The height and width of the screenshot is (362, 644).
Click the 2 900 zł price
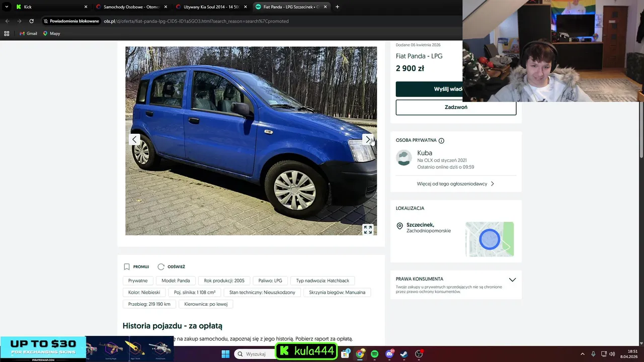click(x=410, y=68)
